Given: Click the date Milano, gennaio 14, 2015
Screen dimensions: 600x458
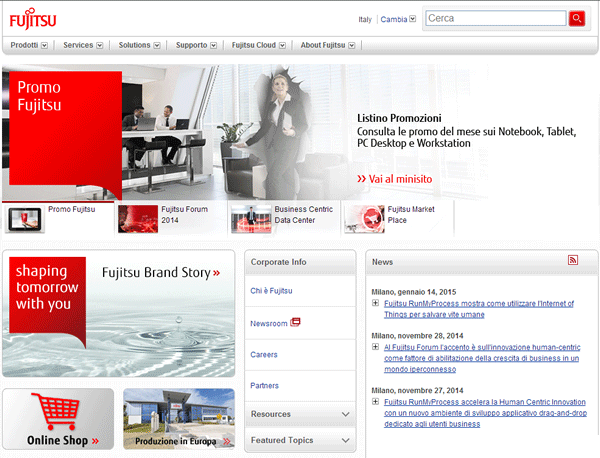Looking at the screenshot, I should point(414,292).
